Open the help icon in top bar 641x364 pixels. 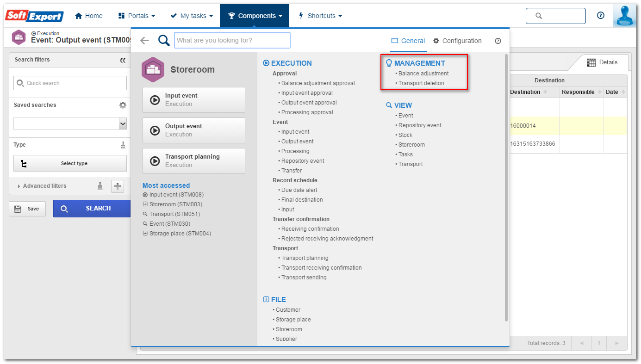(x=601, y=15)
